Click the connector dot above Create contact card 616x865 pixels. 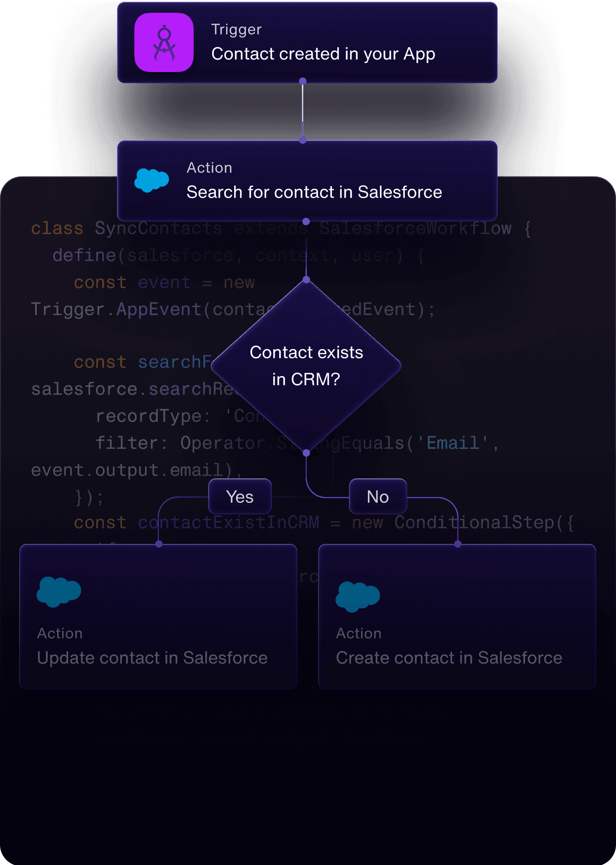[458, 544]
